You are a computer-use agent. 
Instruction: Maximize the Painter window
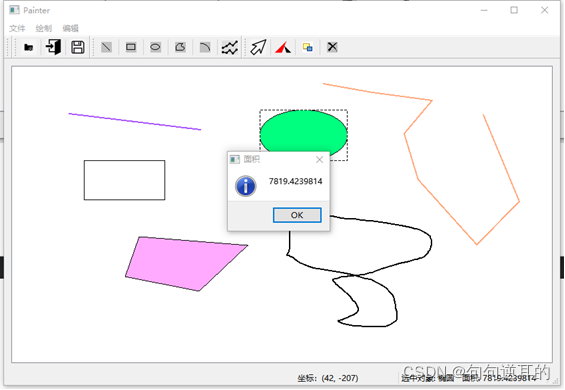[x=514, y=10]
